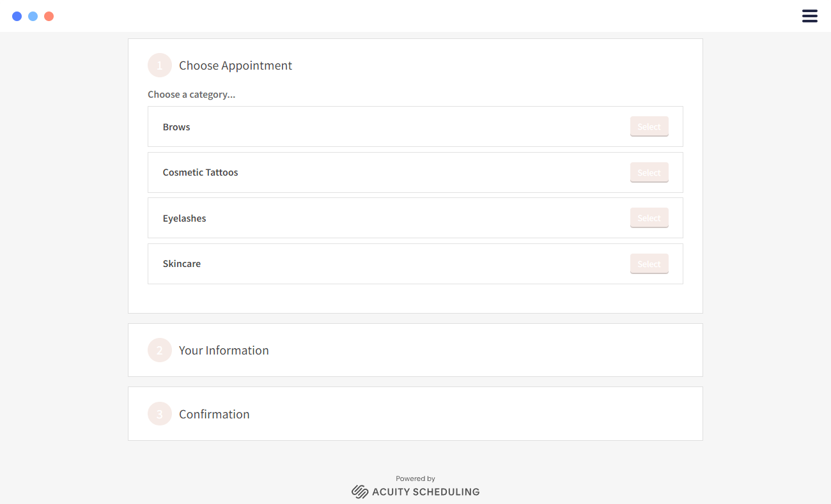
Task: Click the blue window dot
Action: 17,15
